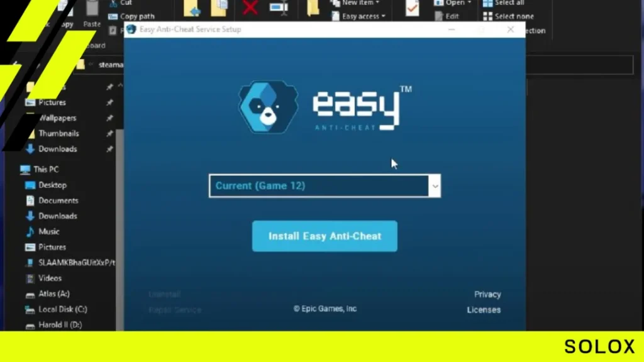Close the Easy Anti-Cheat Service Setup window
The width and height of the screenshot is (644, 362).
pos(511,29)
